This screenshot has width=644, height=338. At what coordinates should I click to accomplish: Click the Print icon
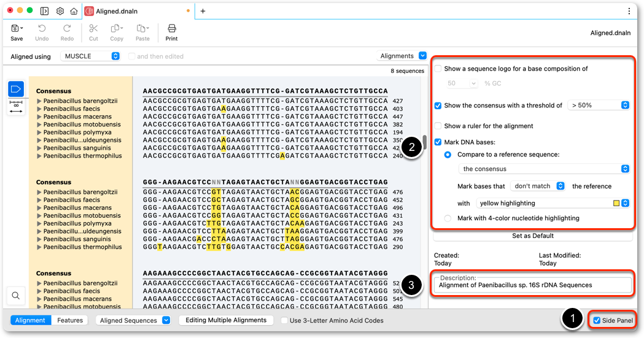tap(172, 28)
